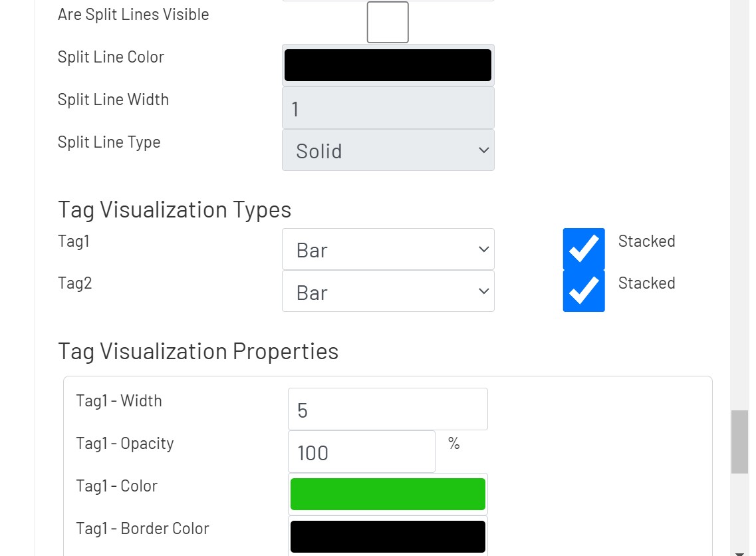Open the Tag1 visualization type dropdown
Image resolution: width=756 pixels, height=556 pixels.
click(388, 249)
